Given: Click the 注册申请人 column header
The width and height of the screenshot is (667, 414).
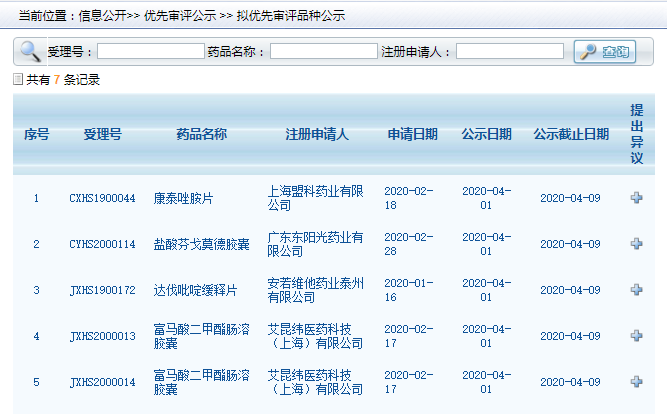Looking at the screenshot, I should tap(317, 134).
